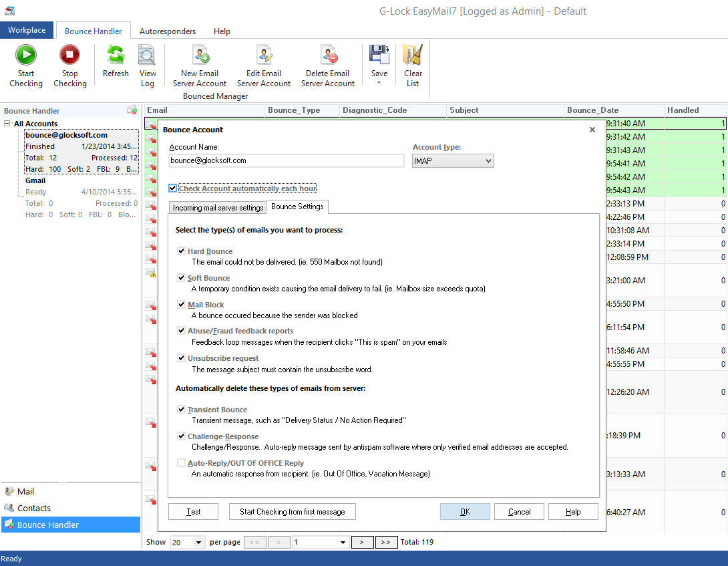Click the 'Total: 119' count text
Viewport: 728px width, 566px height.
(417, 542)
